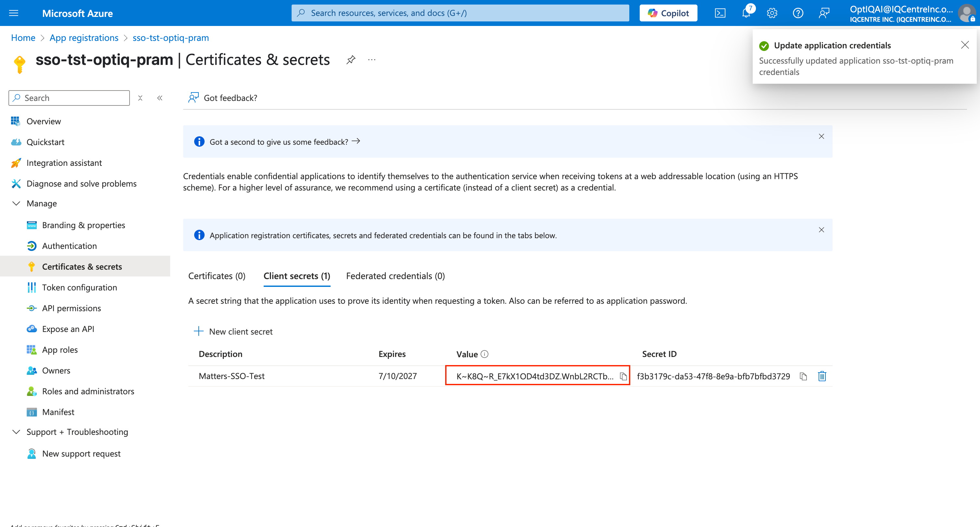The image size is (980, 527).
Task: Click the secret value starting K~K8Q
Action: (534, 376)
